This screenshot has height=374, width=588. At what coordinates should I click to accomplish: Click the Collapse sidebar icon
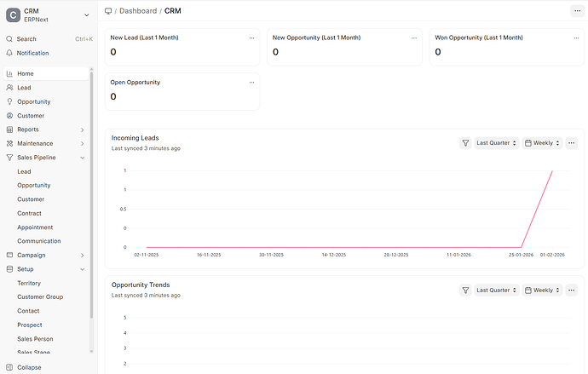click(x=9, y=367)
